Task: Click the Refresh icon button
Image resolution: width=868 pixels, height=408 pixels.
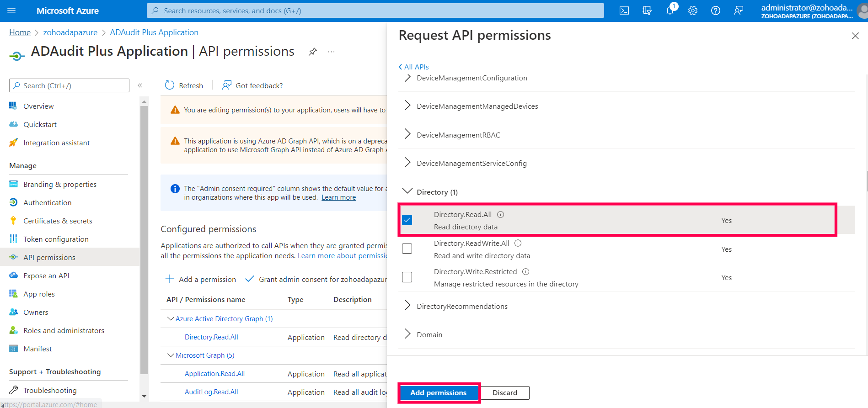Action: pyautogui.click(x=170, y=85)
